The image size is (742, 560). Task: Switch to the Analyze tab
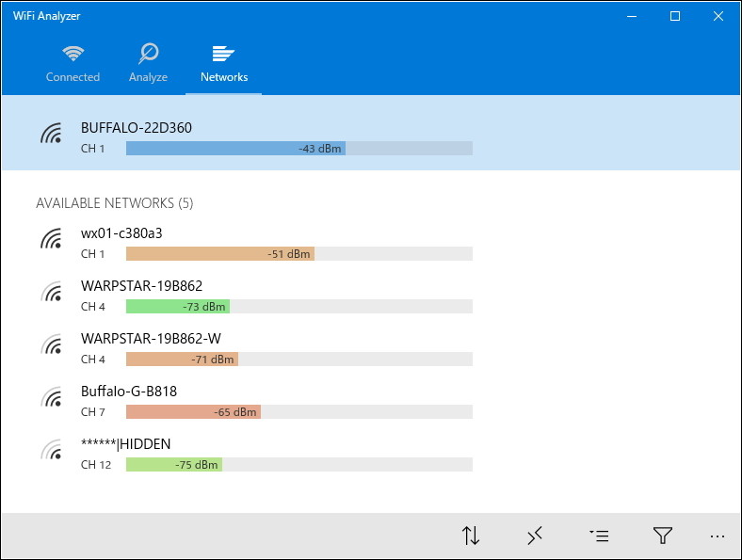148,64
